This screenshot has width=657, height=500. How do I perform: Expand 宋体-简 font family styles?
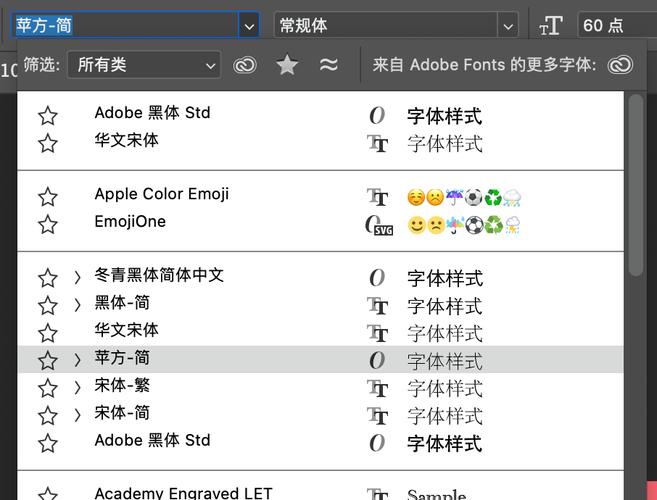point(77,415)
